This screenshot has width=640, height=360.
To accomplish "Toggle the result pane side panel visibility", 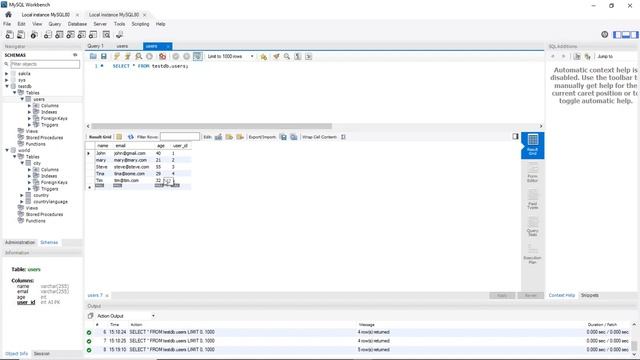I will [516, 136].
